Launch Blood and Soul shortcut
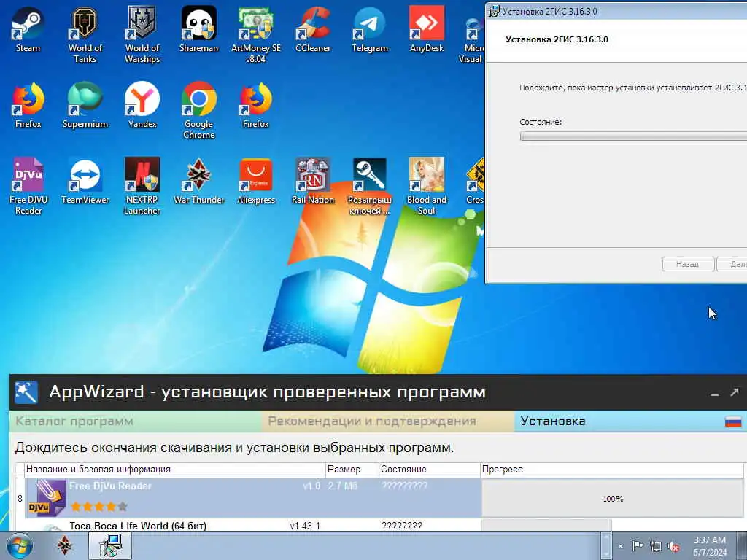The height and width of the screenshot is (560, 747). coord(426,186)
